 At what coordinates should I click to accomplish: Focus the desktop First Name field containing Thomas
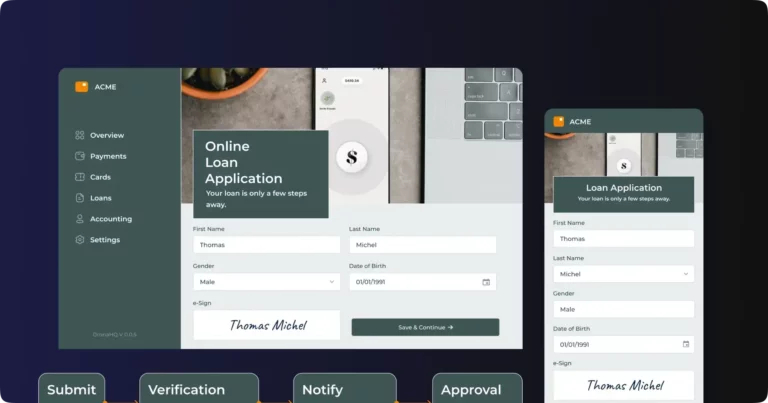(x=266, y=245)
